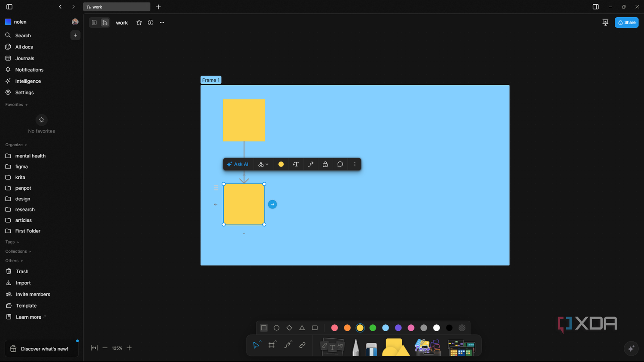This screenshot has width=644, height=362.
Task: Open Discover what's new
Action: [41, 349]
